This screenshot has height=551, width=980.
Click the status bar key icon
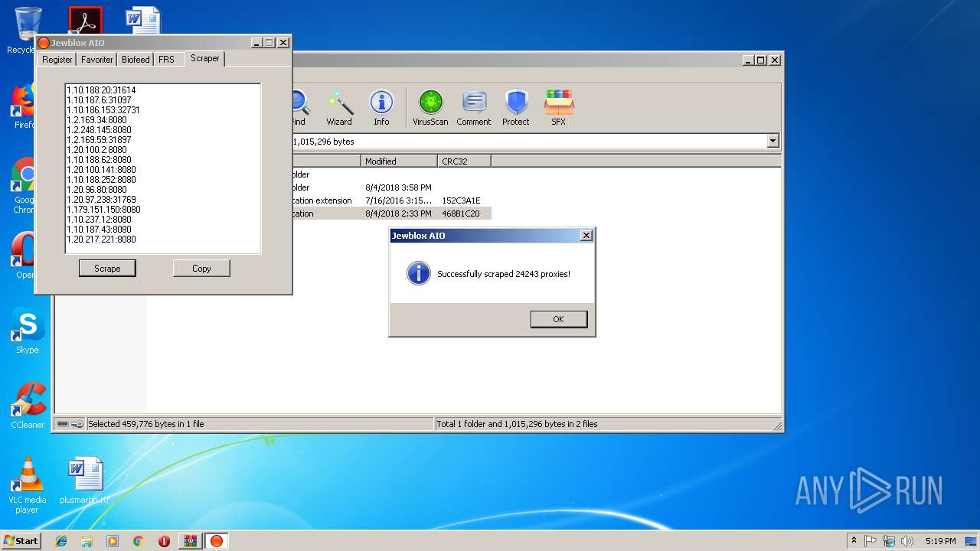(77, 424)
